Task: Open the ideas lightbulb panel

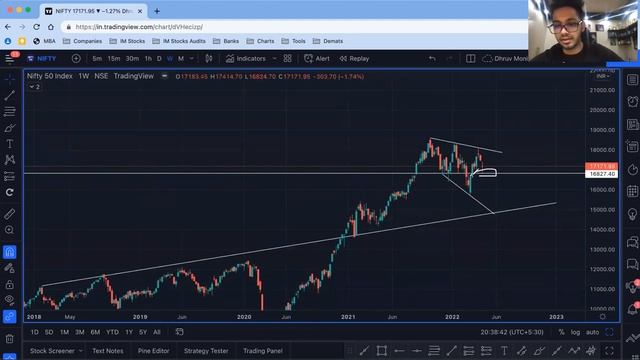Action: (632, 213)
